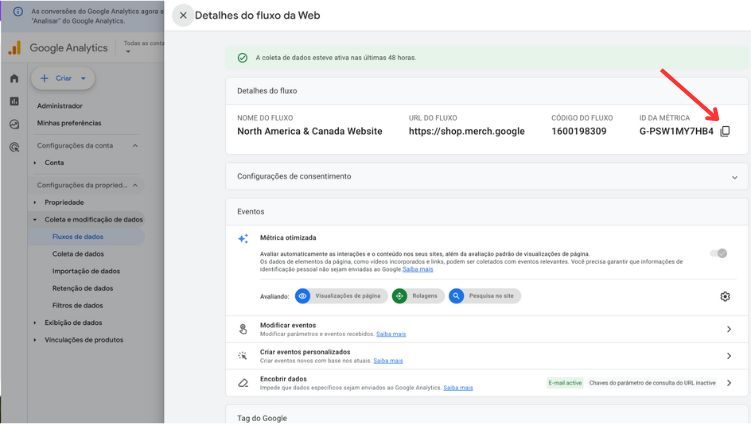Toggle the Métrica otimizada switch
Screen dimensions: 751x424
719,253
